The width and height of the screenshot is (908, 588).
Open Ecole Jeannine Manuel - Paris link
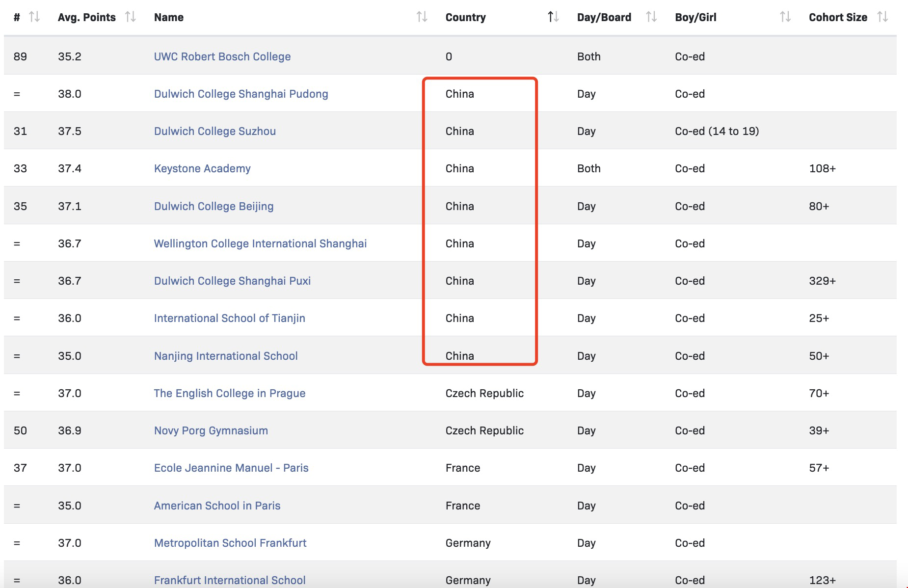(x=231, y=468)
